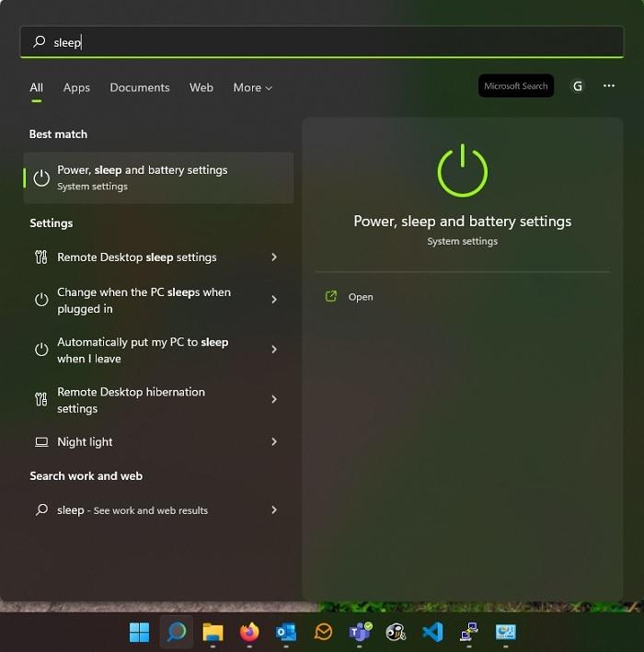Select the Web filter tab
This screenshot has width=644, height=652.
click(x=201, y=88)
